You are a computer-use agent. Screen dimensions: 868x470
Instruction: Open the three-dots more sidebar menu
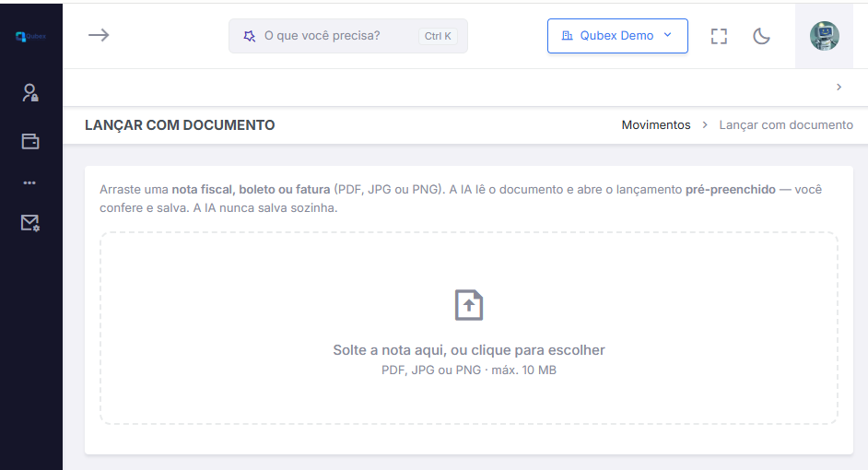(x=29, y=182)
